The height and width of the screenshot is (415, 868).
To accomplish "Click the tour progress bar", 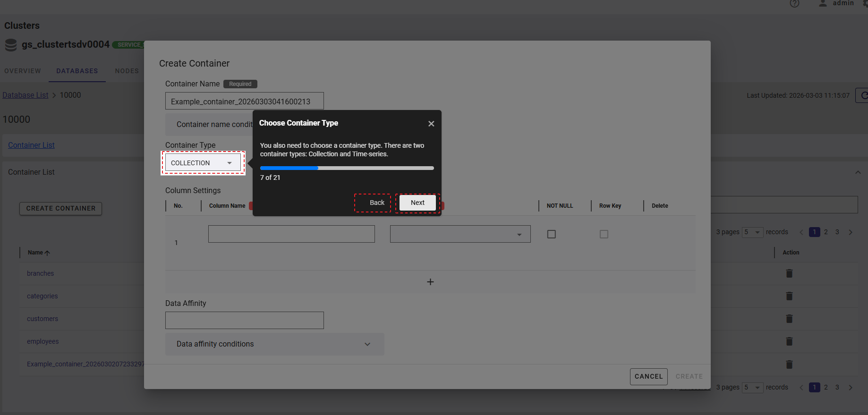I will pyautogui.click(x=347, y=168).
